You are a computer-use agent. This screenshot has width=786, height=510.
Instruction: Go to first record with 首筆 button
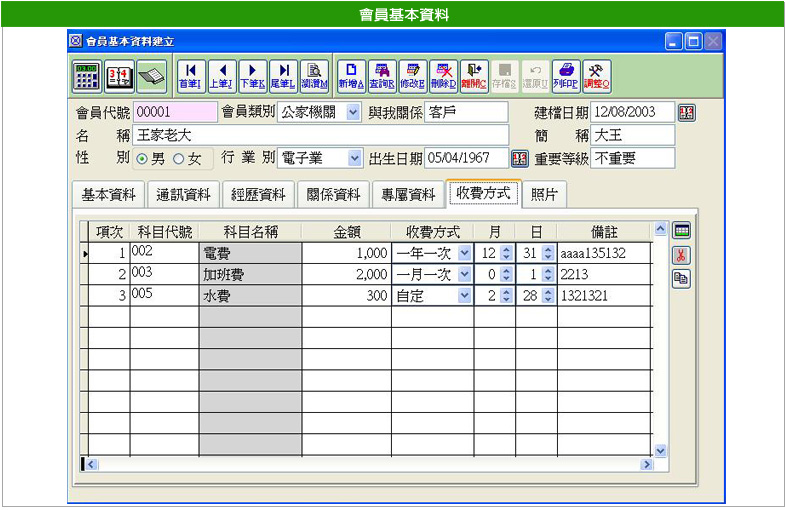190,75
